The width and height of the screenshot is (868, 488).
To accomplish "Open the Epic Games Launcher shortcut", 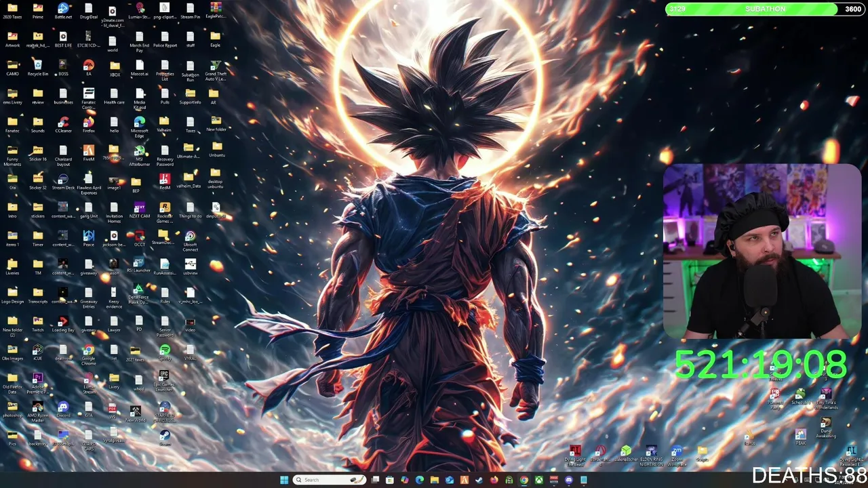I will pos(165,381).
